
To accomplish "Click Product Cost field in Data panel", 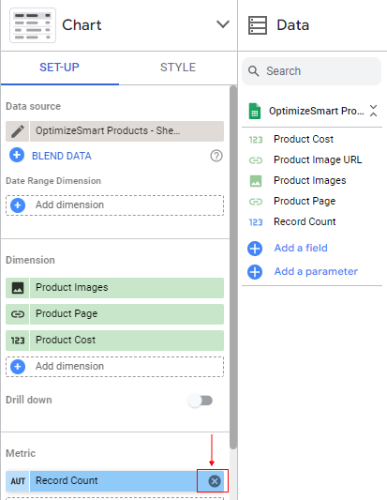I will click(303, 139).
